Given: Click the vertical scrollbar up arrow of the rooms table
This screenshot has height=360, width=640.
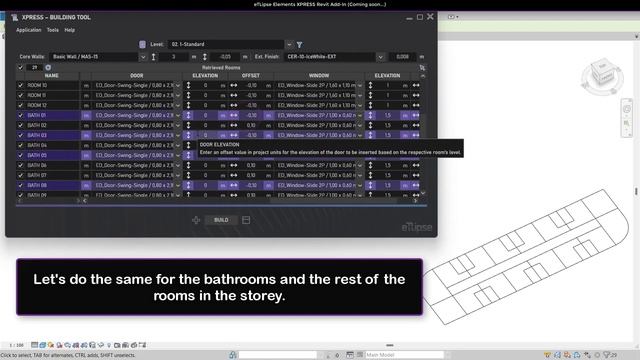Looking at the screenshot, I should tap(423, 76).
